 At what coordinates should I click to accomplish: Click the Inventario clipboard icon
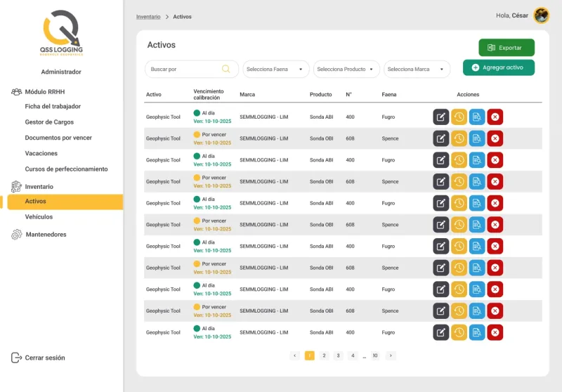pos(16,186)
